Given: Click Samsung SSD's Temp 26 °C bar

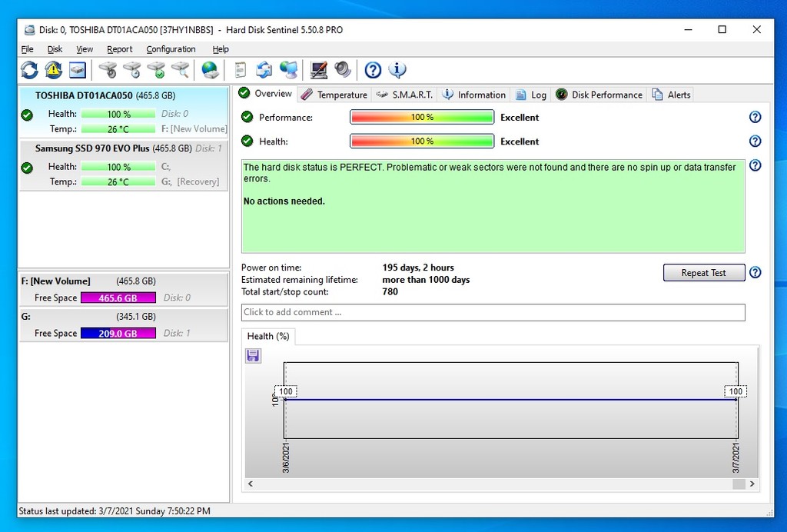Looking at the screenshot, I should click(118, 181).
